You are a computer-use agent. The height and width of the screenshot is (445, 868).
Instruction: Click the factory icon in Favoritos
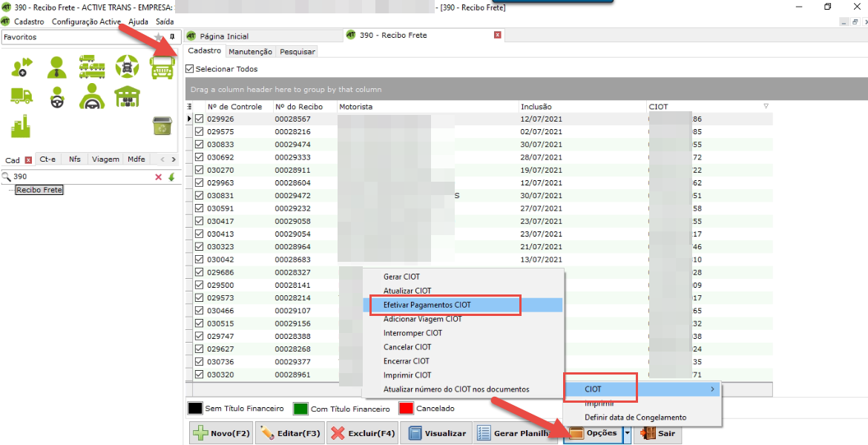(21, 125)
